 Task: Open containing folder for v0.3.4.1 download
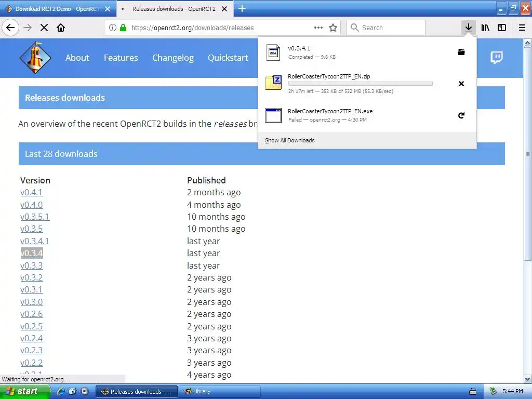point(461,52)
